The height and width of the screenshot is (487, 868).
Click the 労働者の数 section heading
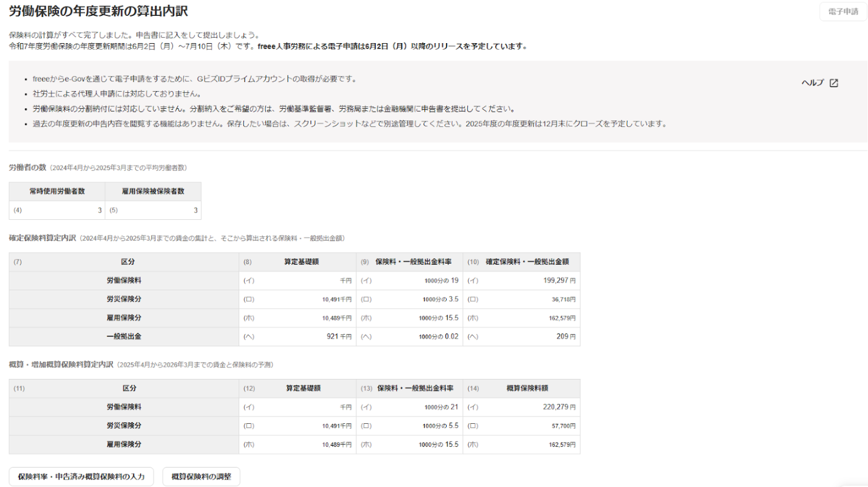click(x=27, y=167)
